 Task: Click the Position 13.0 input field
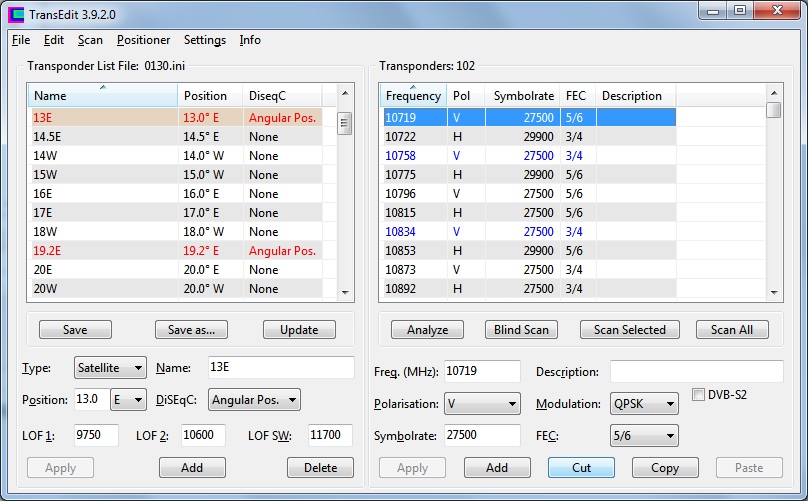[x=92, y=399]
